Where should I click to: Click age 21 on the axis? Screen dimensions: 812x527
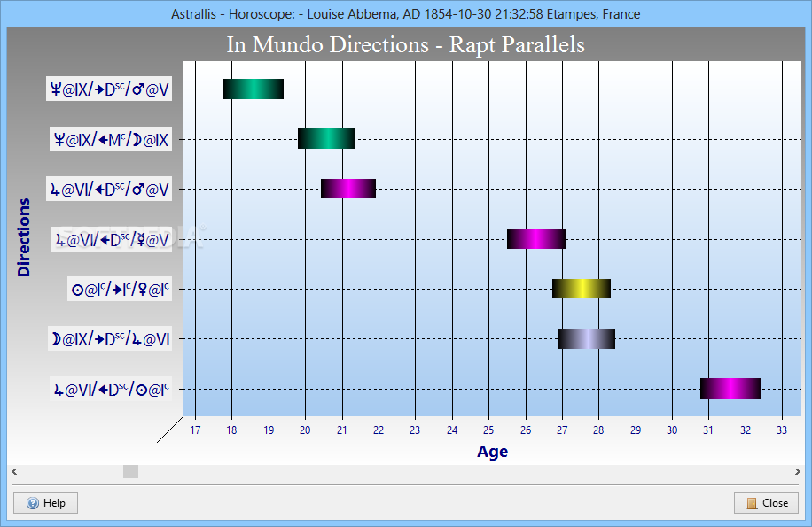(x=342, y=430)
